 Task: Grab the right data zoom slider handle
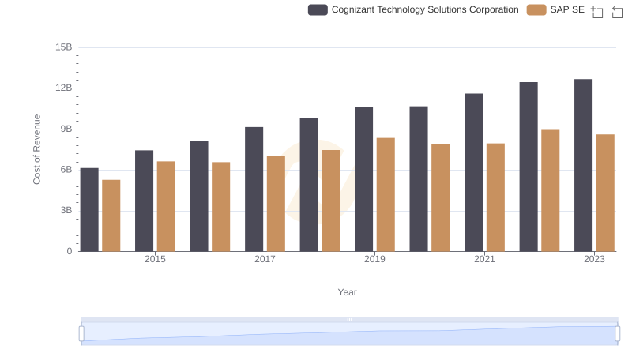[617, 334]
